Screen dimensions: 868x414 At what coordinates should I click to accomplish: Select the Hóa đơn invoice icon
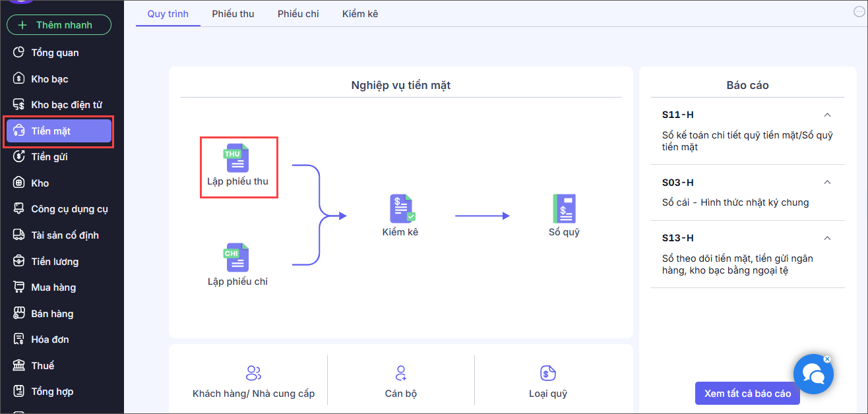19,340
